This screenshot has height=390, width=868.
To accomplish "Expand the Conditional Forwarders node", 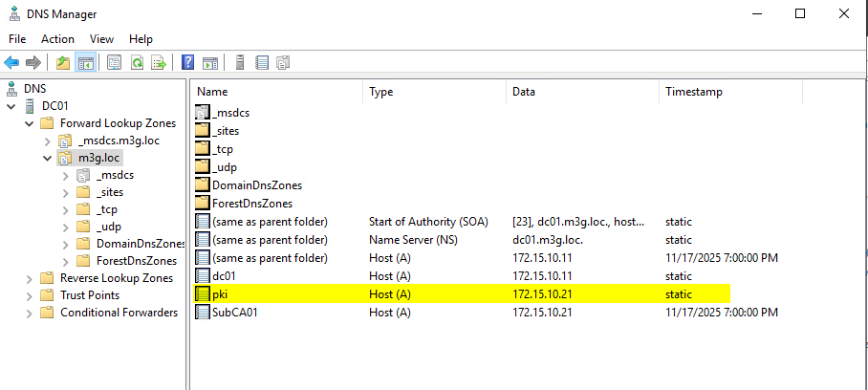I will pos(30,313).
